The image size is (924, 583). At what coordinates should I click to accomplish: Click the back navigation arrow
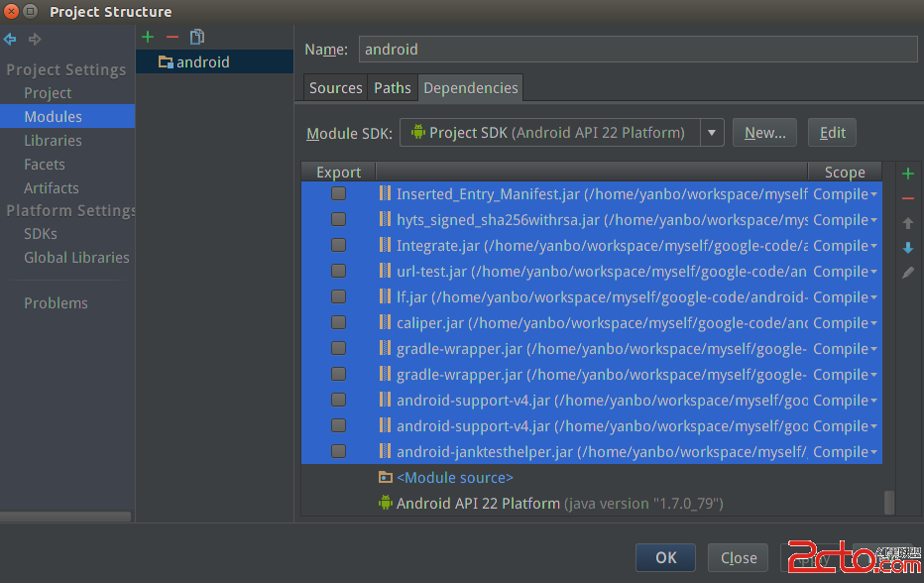pos(11,39)
